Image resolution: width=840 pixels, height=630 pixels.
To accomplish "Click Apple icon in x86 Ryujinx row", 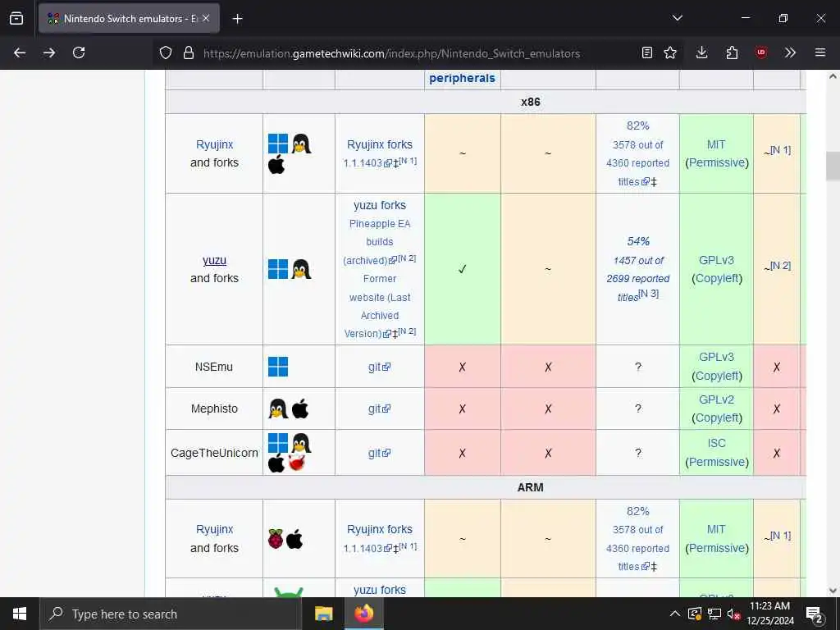I will [x=276, y=164].
